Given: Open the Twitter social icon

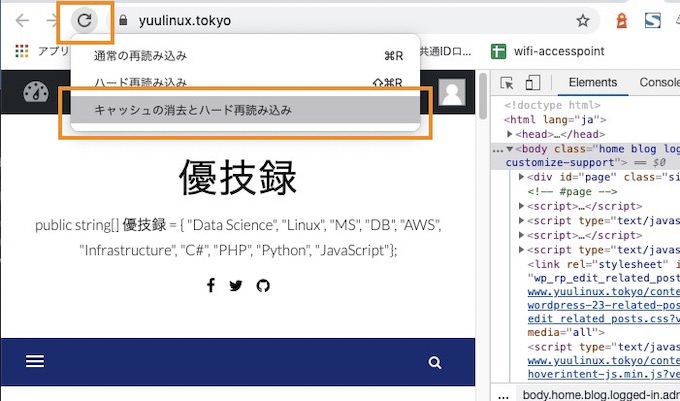Looking at the screenshot, I should pyautogui.click(x=236, y=286).
